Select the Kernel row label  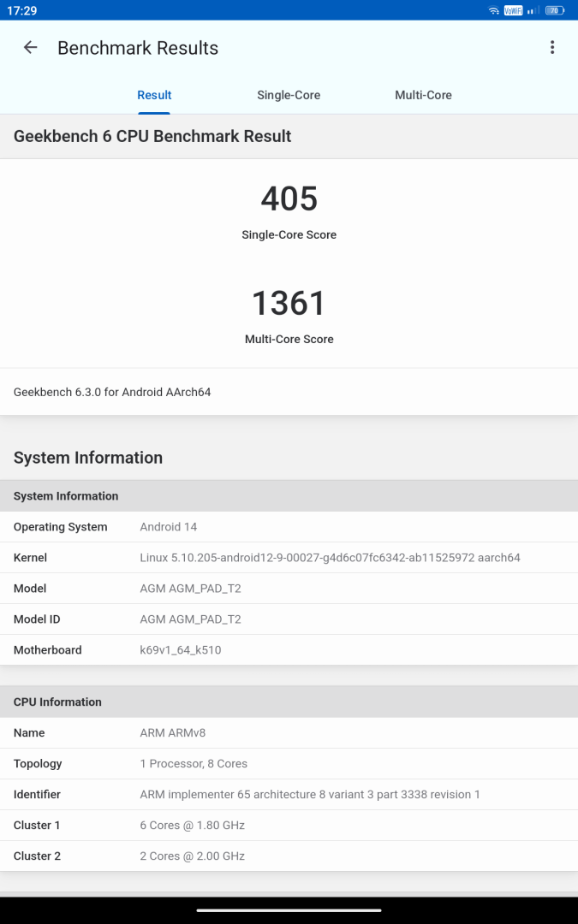click(x=30, y=558)
